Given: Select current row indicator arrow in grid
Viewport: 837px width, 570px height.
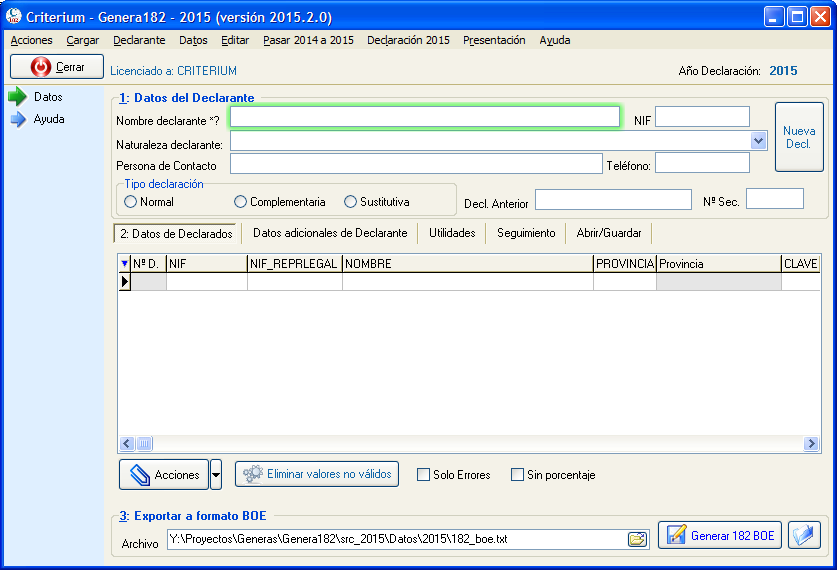Looking at the screenshot, I should pos(125,281).
